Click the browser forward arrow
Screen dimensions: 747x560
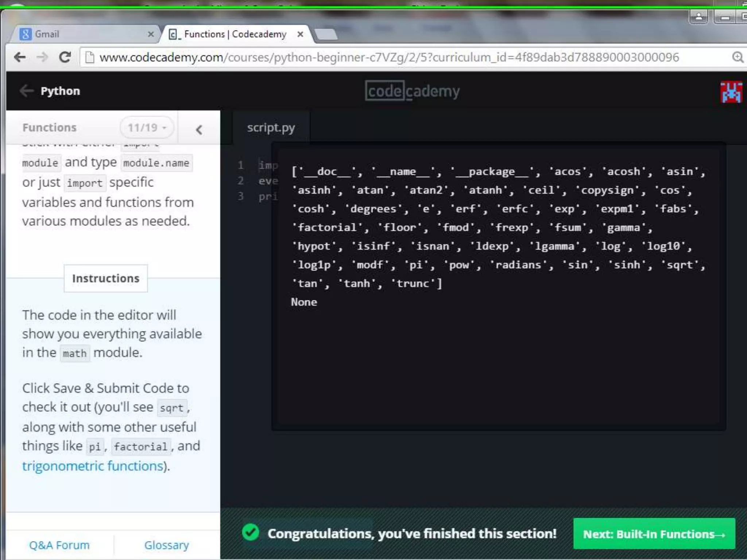pyautogui.click(x=42, y=57)
